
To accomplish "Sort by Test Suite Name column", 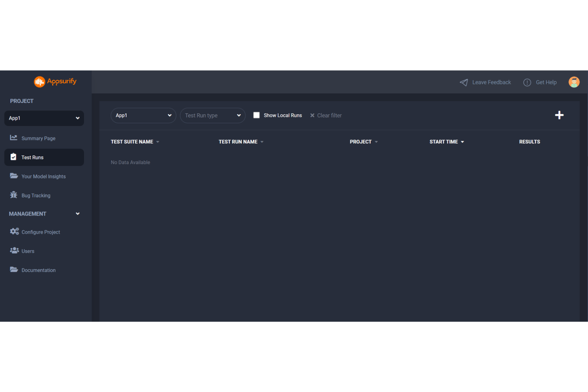I will pyautogui.click(x=135, y=142).
